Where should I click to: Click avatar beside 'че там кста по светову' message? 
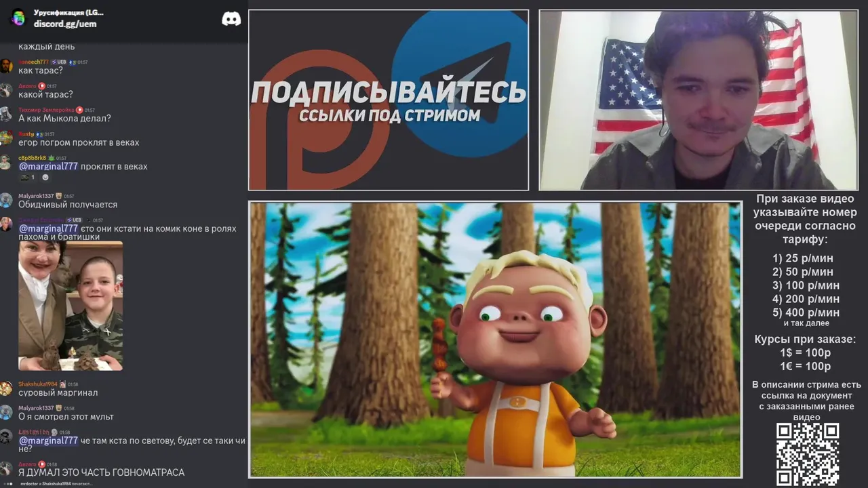[6, 436]
